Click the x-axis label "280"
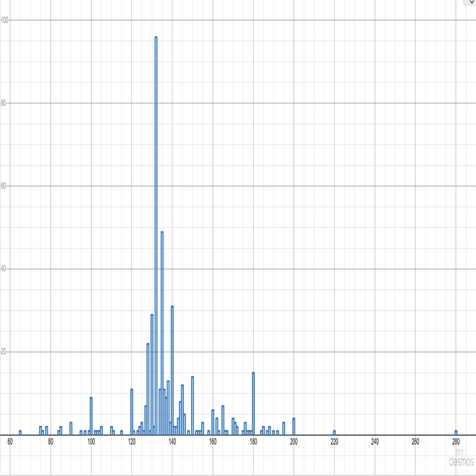Viewport: 476px width, 476px height. tap(456, 442)
